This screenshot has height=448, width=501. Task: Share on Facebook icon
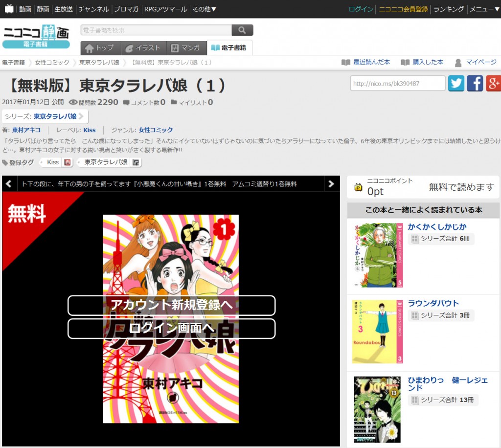point(475,83)
